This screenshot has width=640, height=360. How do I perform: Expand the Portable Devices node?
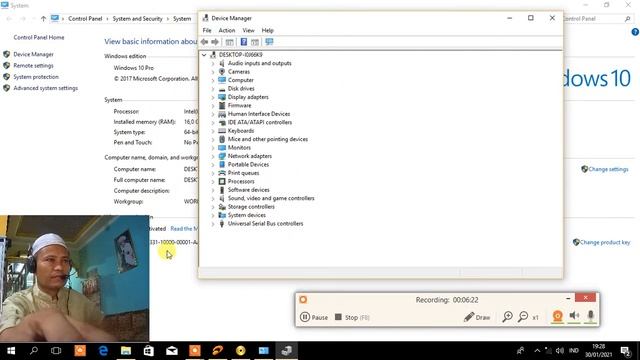(213, 164)
